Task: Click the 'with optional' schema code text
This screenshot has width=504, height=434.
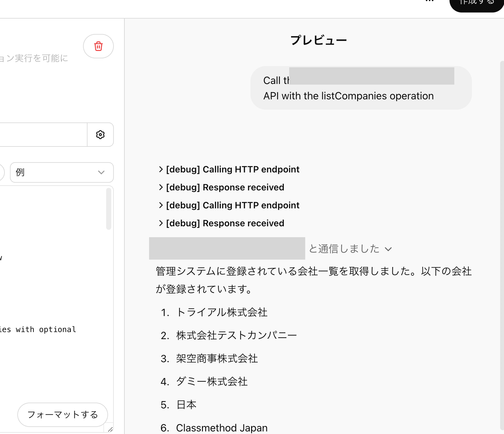Action: click(46, 330)
